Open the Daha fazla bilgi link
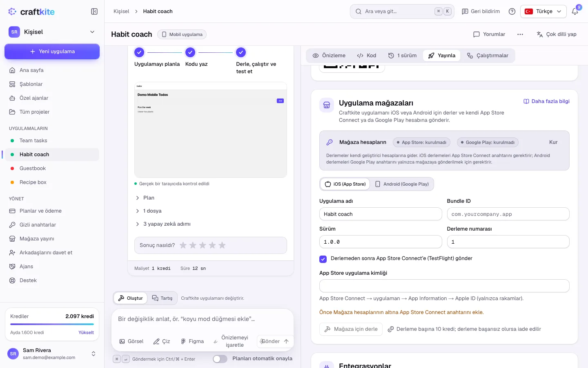 click(546, 101)
